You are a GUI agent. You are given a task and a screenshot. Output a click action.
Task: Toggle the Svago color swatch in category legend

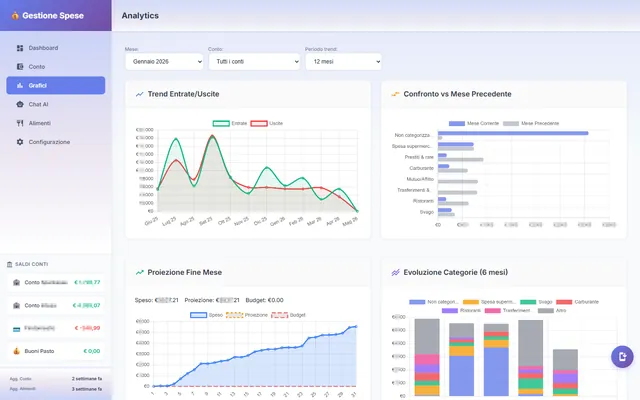click(x=528, y=302)
